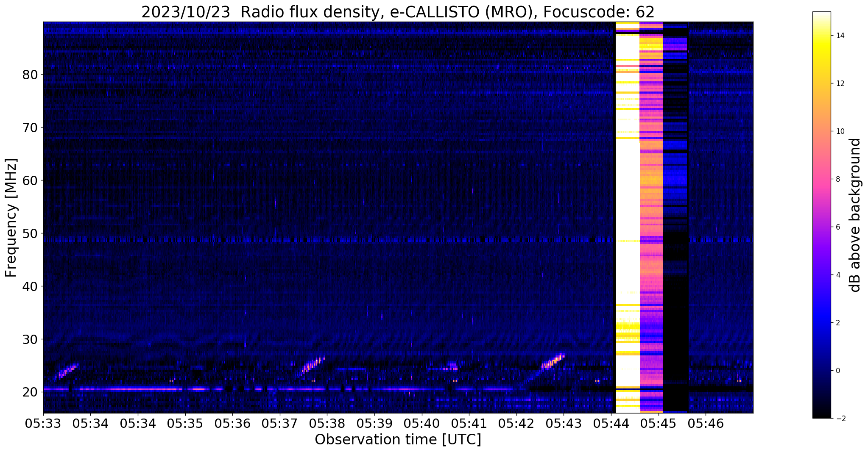Viewport: 868px width, 452px height.
Task: Click the 20 MHz frequency tick label
Action: coord(30,392)
